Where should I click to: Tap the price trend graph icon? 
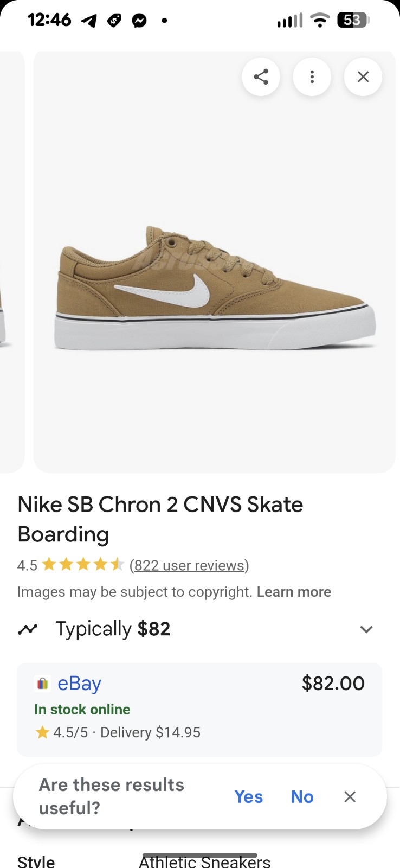coord(28,629)
